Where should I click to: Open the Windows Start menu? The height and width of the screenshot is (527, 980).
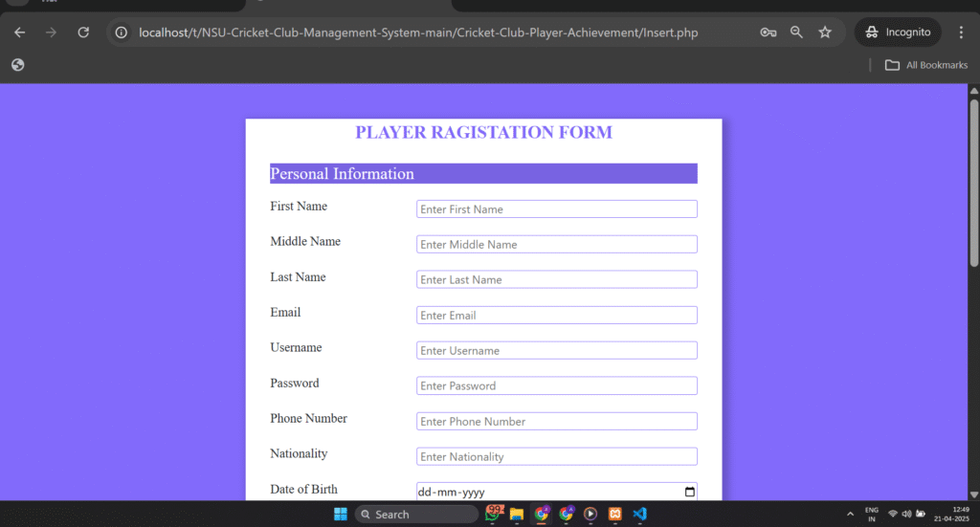pyautogui.click(x=341, y=514)
